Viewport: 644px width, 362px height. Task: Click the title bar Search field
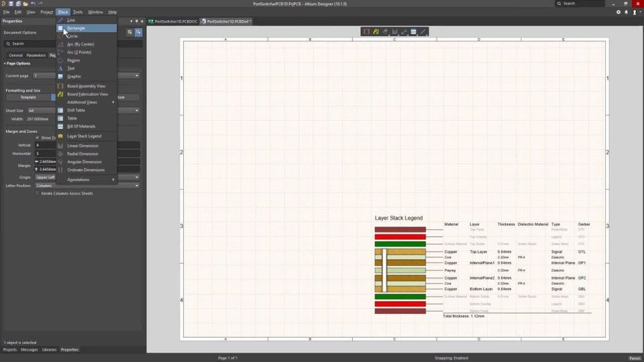pyautogui.click(x=580, y=3)
